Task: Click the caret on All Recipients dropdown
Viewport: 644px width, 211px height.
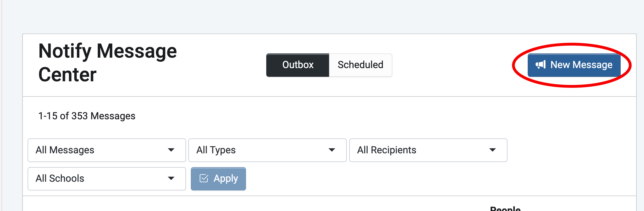Action: coord(493,150)
